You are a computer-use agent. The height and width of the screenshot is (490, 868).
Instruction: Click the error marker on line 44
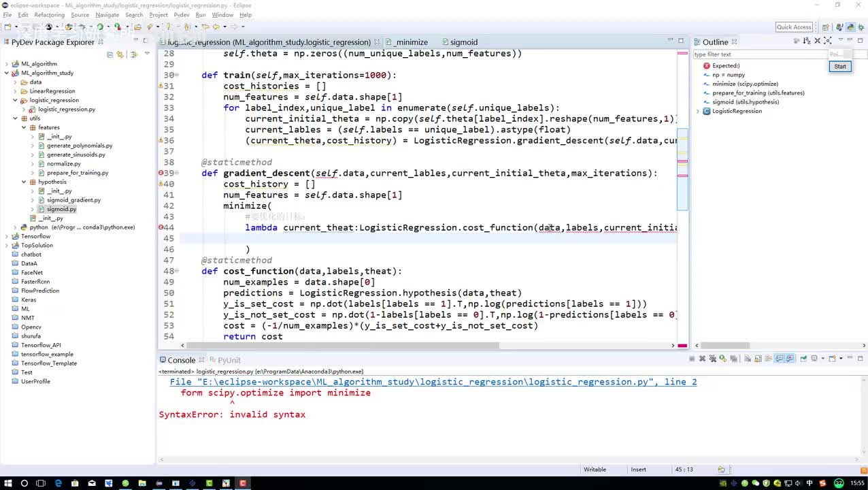point(161,227)
